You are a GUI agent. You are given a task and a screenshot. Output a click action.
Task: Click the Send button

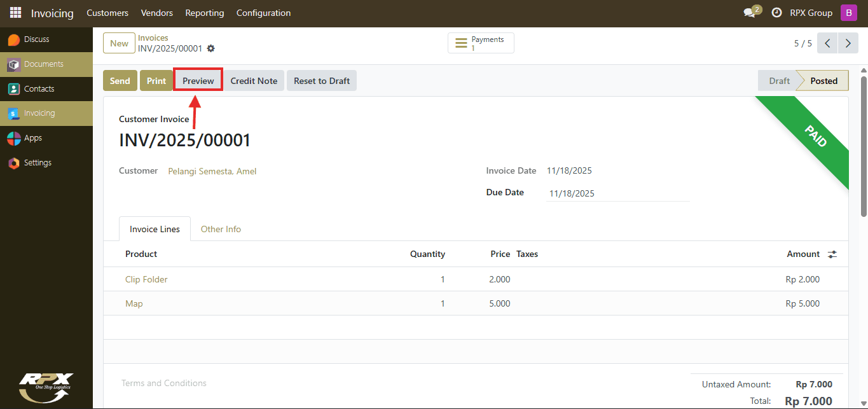(120, 81)
